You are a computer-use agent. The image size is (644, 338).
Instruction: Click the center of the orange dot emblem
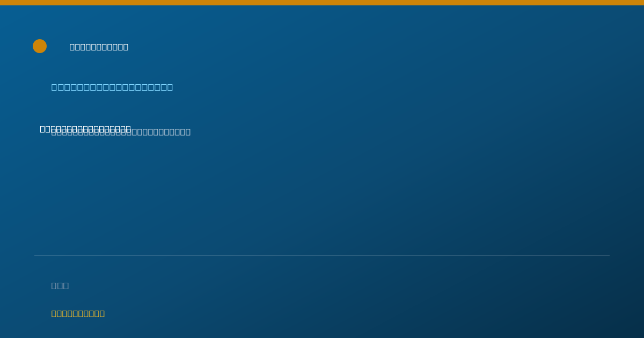pos(40,46)
